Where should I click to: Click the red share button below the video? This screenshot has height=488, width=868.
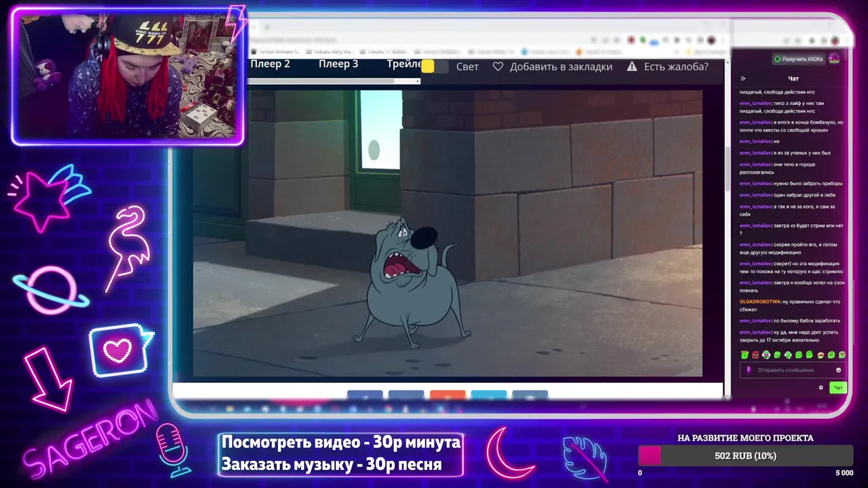click(448, 395)
